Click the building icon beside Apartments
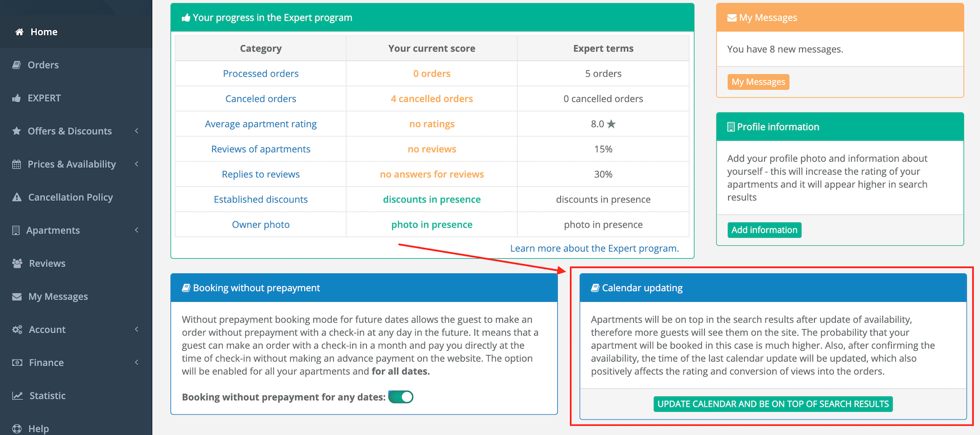The height and width of the screenshot is (435, 980). (x=16, y=230)
